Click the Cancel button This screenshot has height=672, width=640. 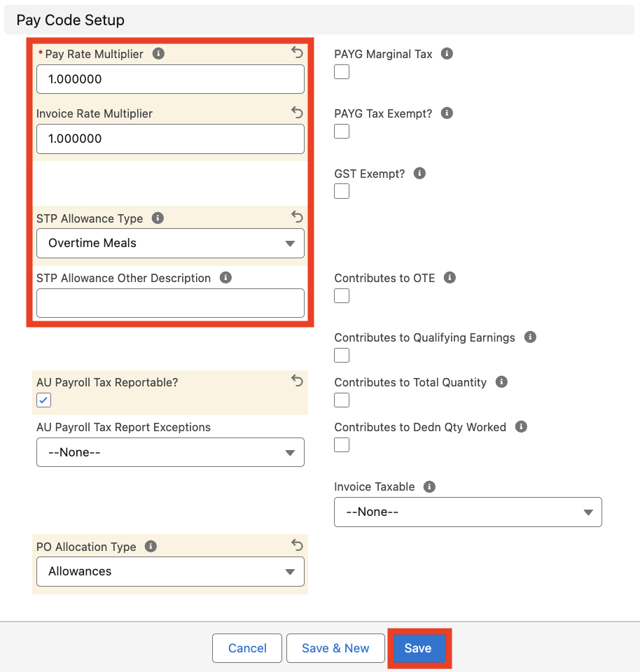[x=247, y=648]
